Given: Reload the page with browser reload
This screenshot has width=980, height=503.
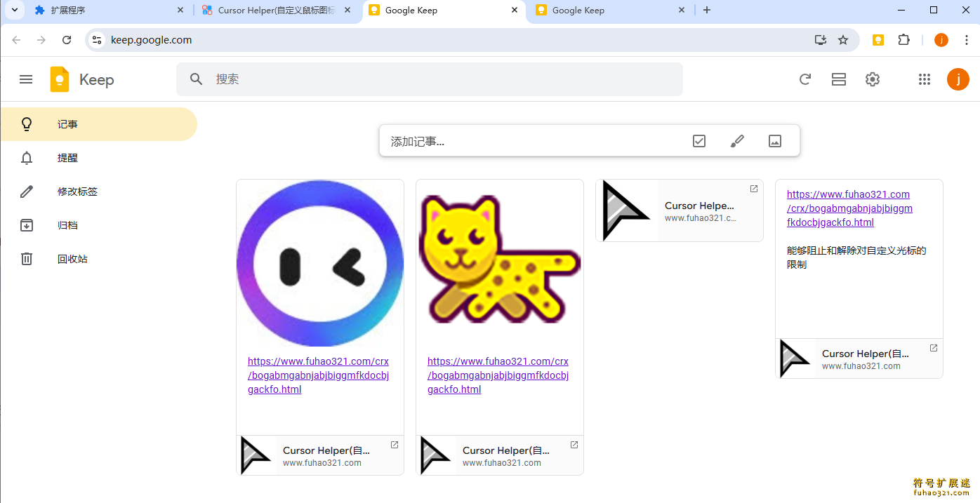Looking at the screenshot, I should coord(67,40).
